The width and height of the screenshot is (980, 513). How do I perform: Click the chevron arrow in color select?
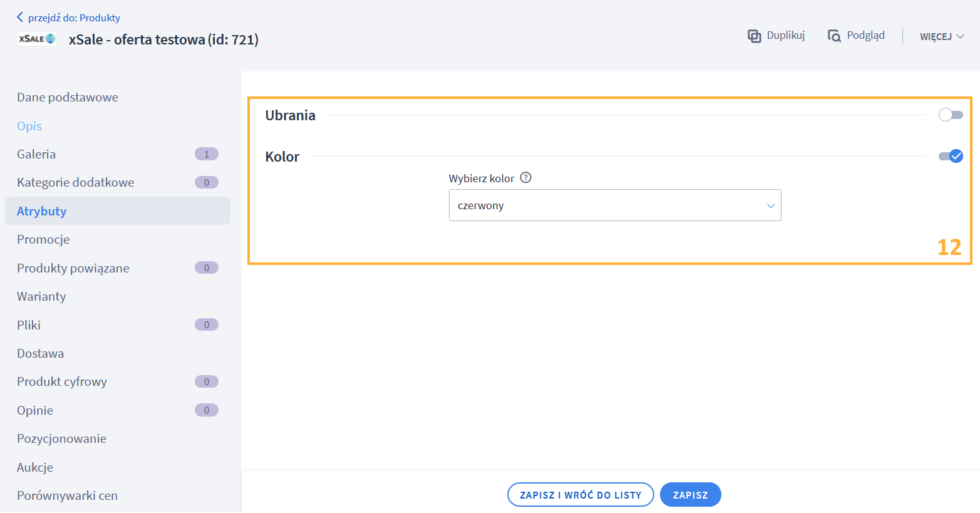(x=771, y=206)
